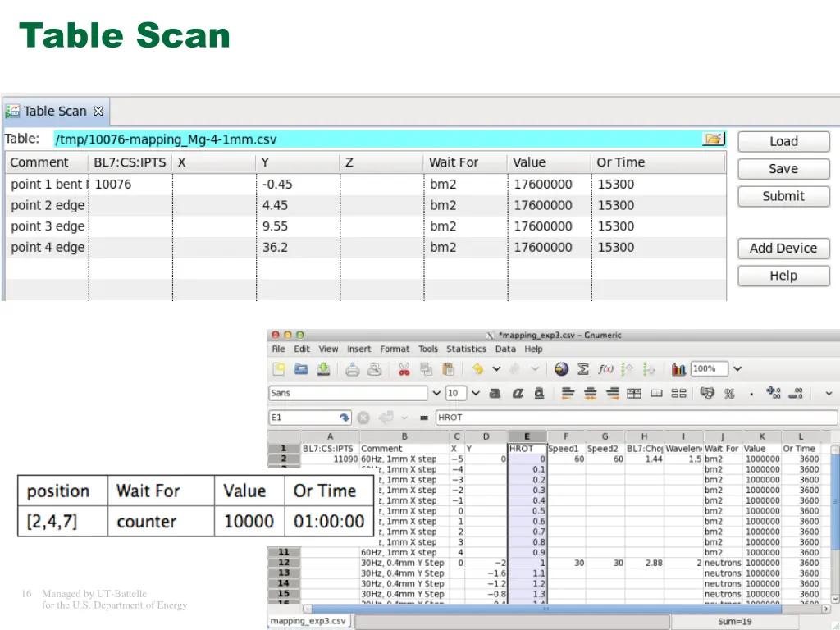Click the Table file path field

tap(377, 139)
